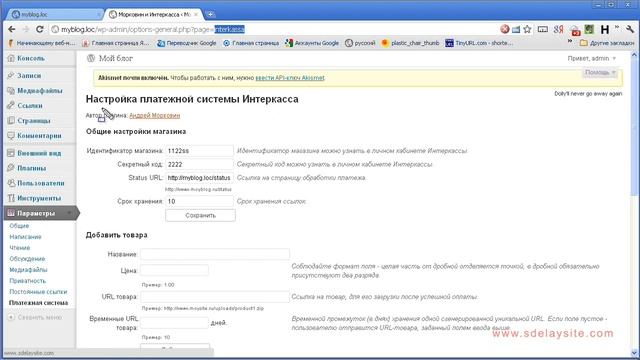Click the red Я extension icon
The width and height of the screenshot is (640, 360).
point(558,29)
